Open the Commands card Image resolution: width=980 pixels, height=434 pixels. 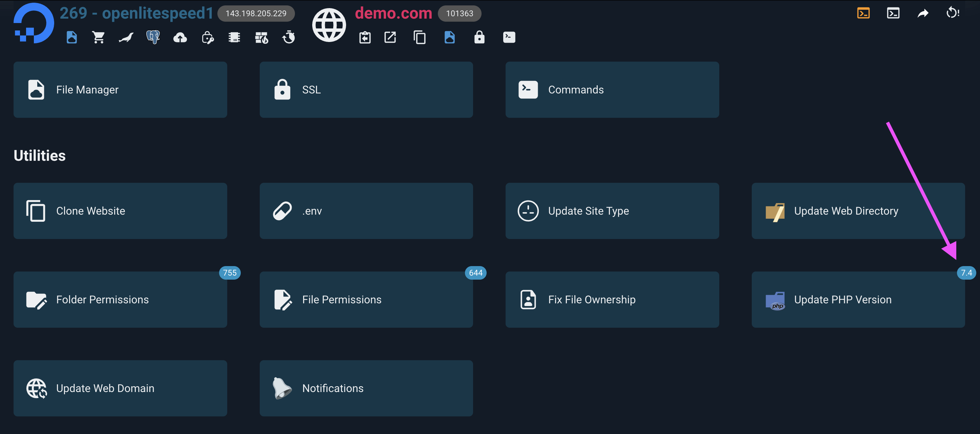pos(612,90)
